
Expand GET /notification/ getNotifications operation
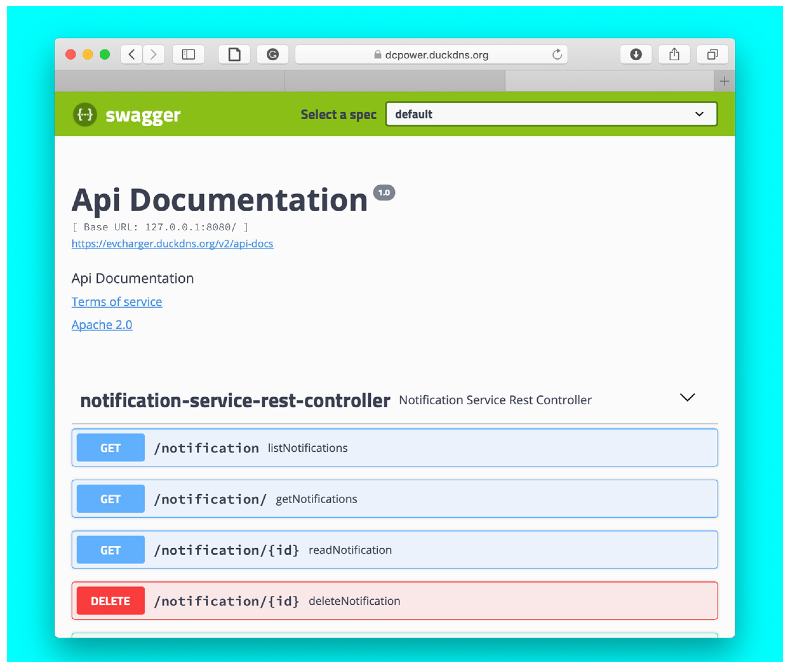click(x=395, y=499)
